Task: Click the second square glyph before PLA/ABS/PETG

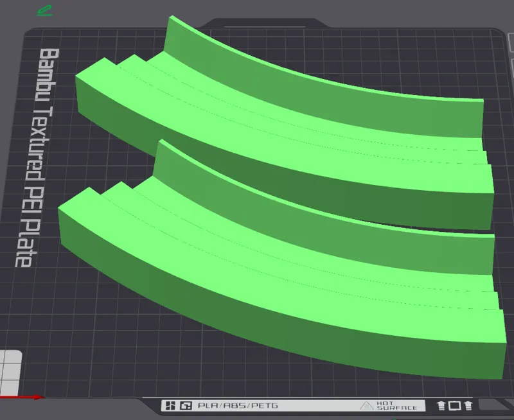Action: 186,406
